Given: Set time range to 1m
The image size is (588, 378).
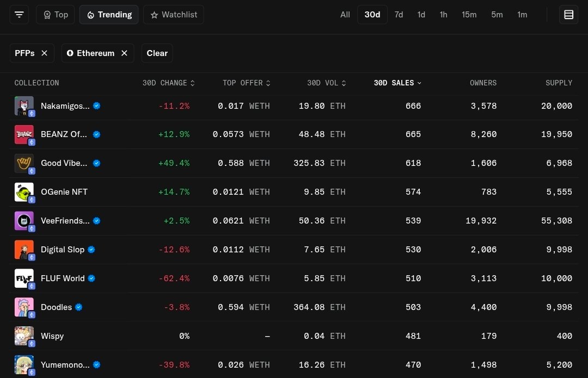Looking at the screenshot, I should [522, 15].
